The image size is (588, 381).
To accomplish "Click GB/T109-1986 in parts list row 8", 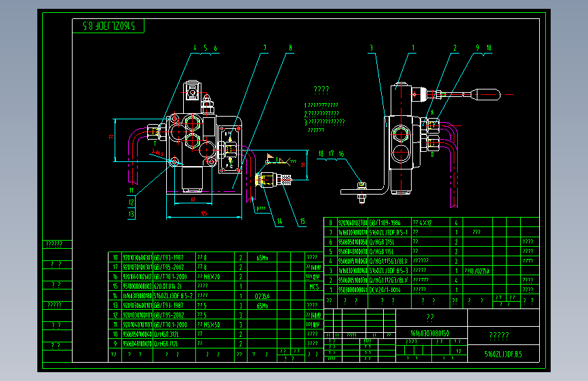I will coord(385,223).
